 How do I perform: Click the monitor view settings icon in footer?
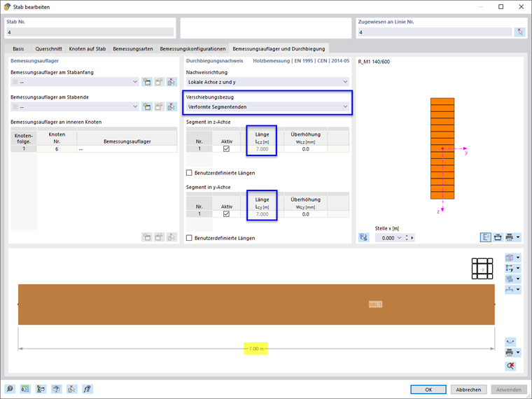pos(56,388)
